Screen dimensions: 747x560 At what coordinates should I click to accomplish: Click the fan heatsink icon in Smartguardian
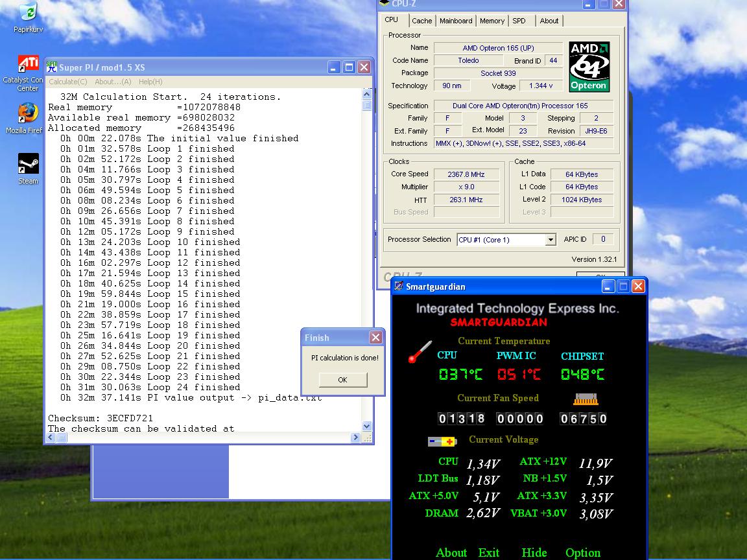[x=586, y=399]
